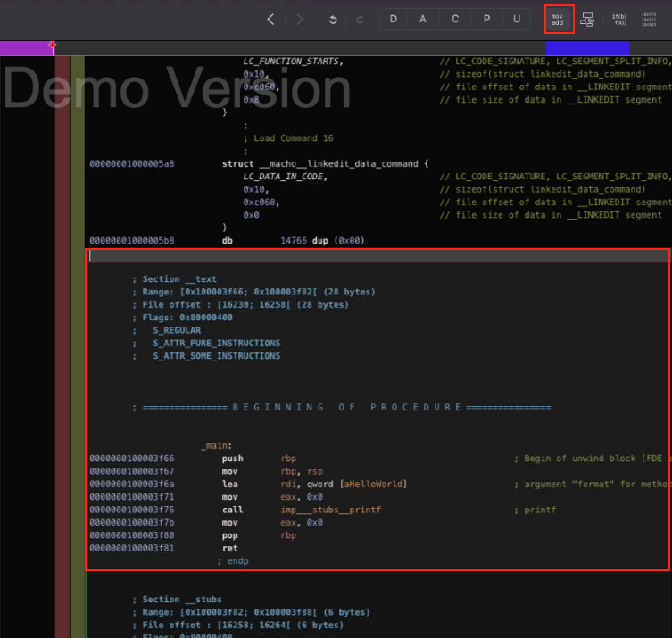Screen dimensions: 672x638
Task: Click the redo arrow icon
Action: 360,19
